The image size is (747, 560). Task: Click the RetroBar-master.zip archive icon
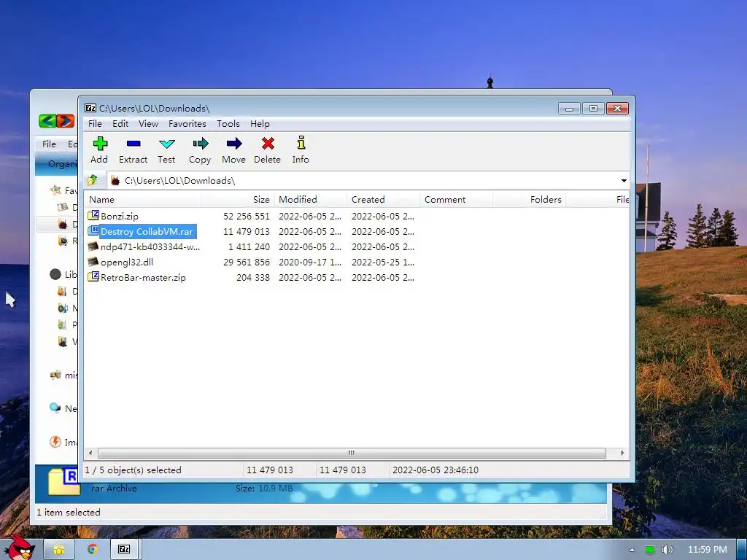click(93, 276)
